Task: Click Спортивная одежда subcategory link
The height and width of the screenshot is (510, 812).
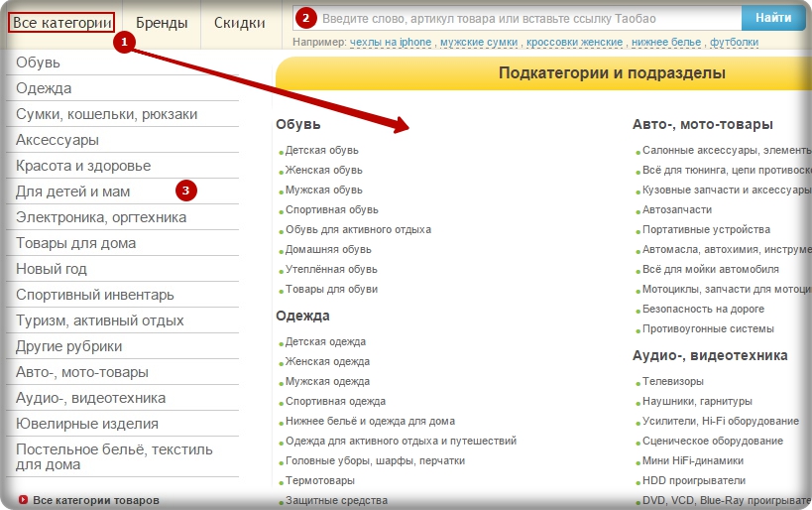Action: pyautogui.click(x=335, y=401)
